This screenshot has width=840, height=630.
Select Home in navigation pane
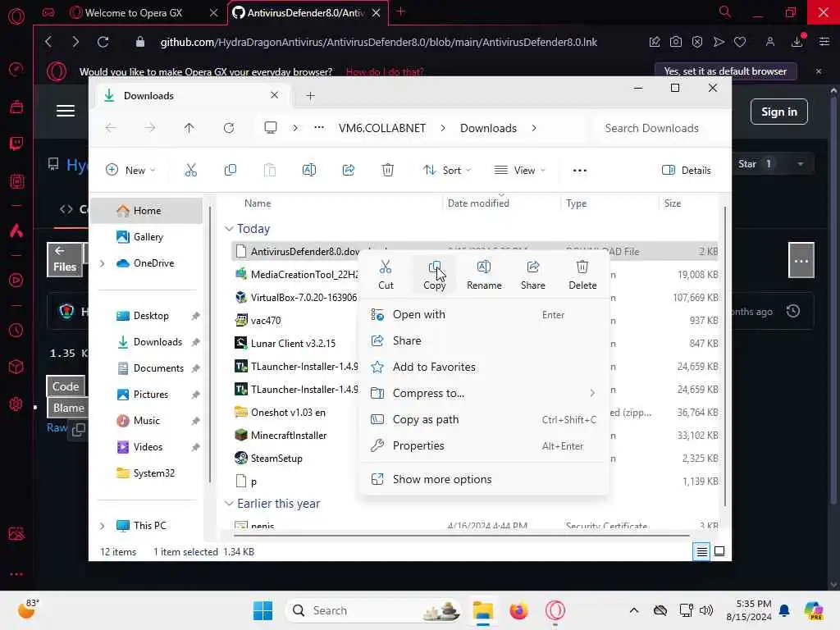click(147, 211)
